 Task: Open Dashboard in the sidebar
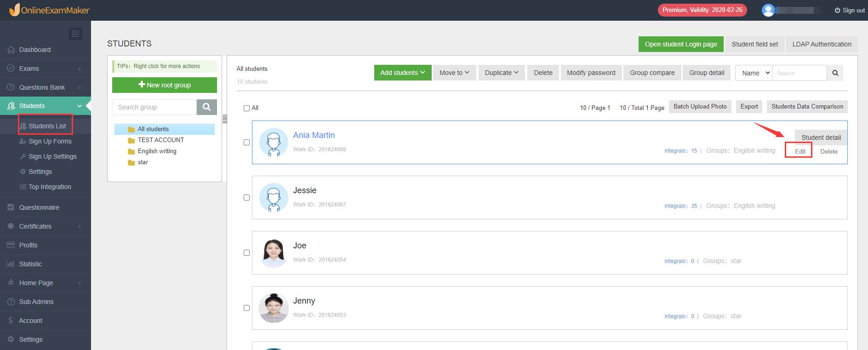46,50
